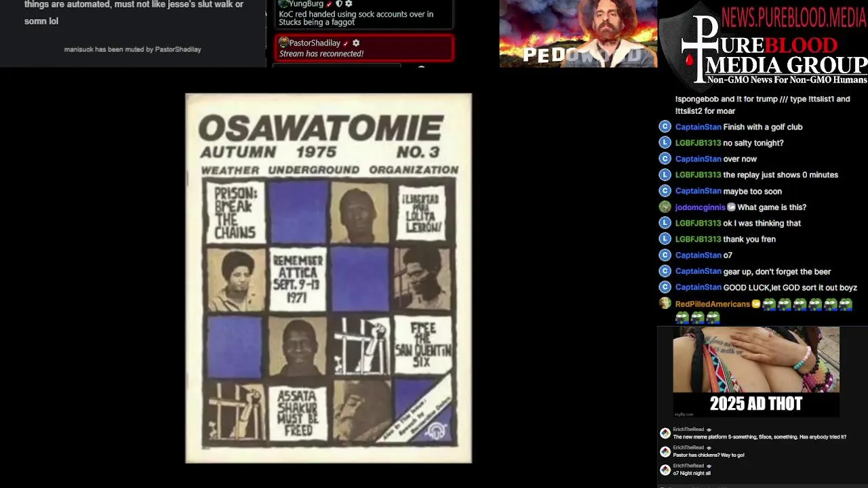The image size is (868, 488).
Task: Click the first frog emote after RedPilledAmericans' badge
Action: (x=769, y=304)
